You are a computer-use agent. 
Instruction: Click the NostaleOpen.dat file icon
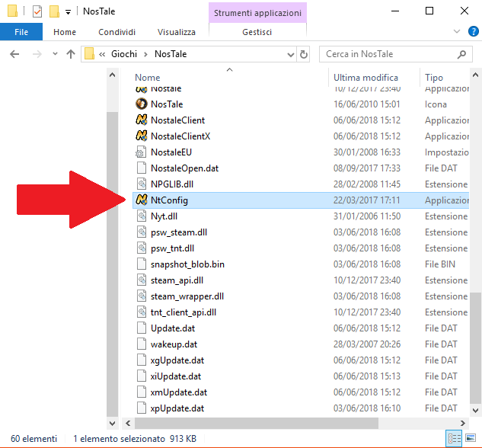coord(142,168)
